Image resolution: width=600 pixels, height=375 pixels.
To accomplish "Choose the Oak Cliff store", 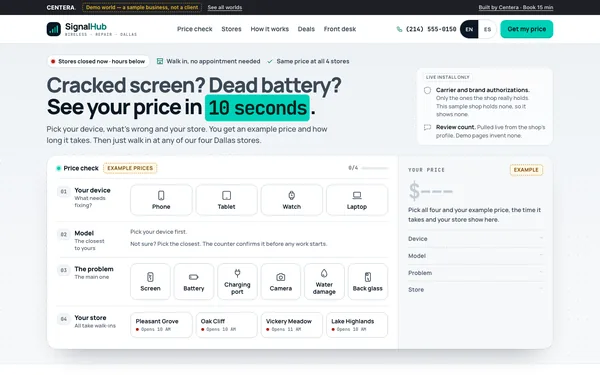I will tap(227, 325).
